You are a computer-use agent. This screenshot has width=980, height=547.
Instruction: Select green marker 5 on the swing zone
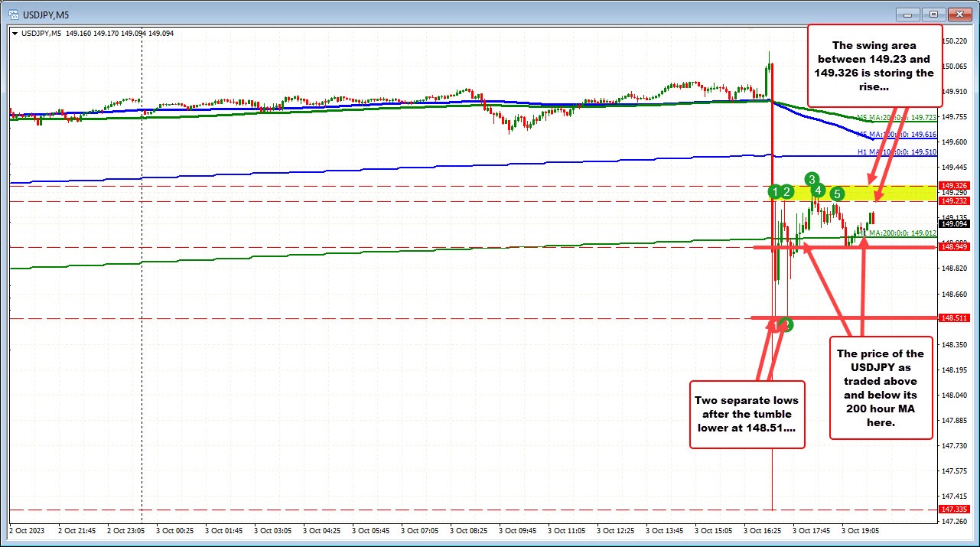[x=837, y=194]
